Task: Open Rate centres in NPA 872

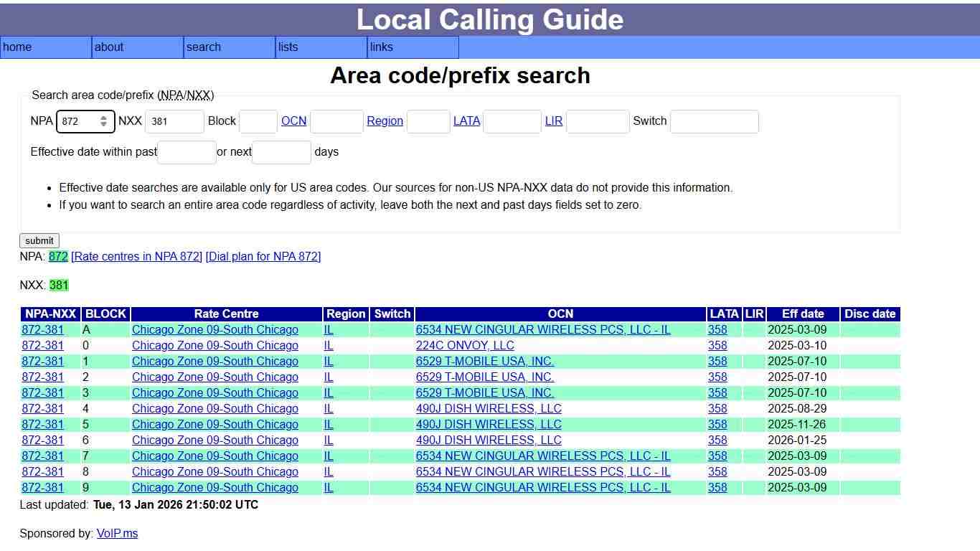Action: pyautogui.click(x=137, y=256)
